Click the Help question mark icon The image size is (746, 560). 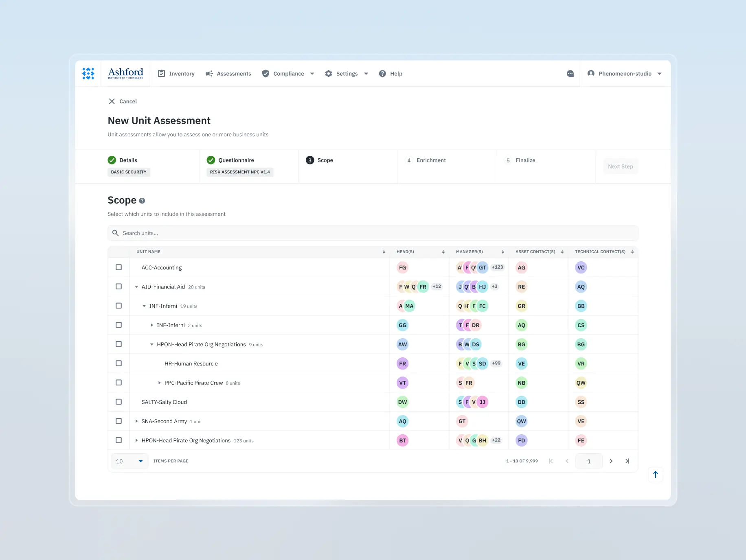pos(382,74)
